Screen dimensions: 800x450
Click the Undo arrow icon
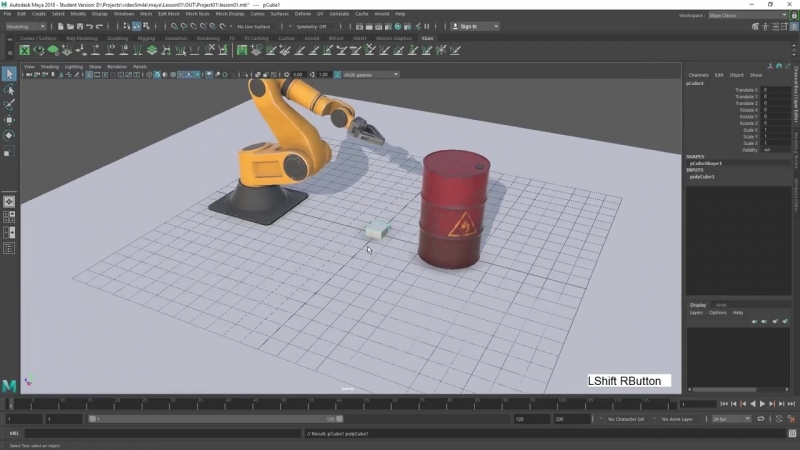click(90, 27)
